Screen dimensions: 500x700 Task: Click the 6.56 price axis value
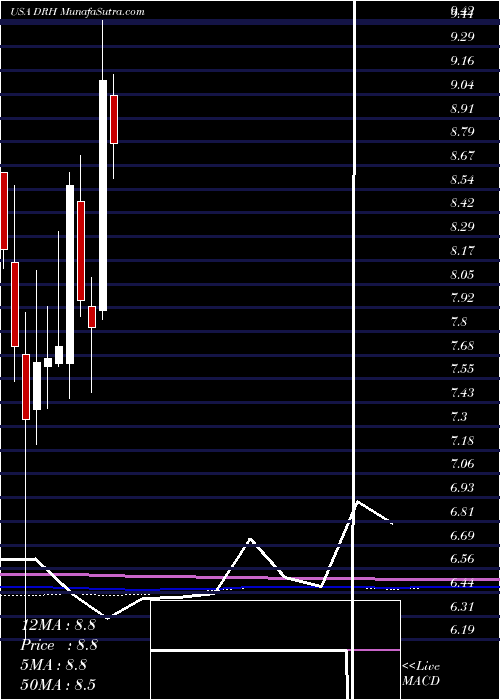[x=462, y=559]
